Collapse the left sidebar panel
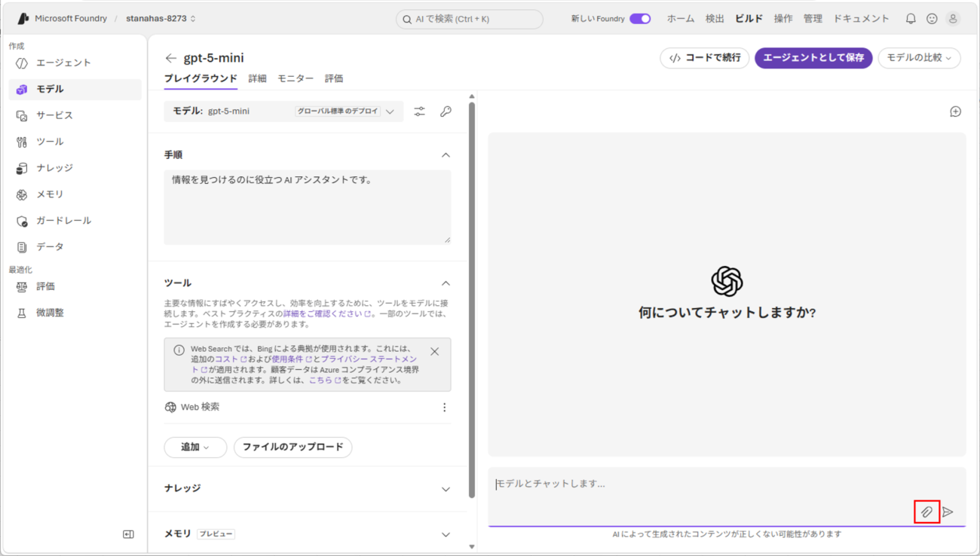This screenshot has width=980, height=556. click(128, 534)
